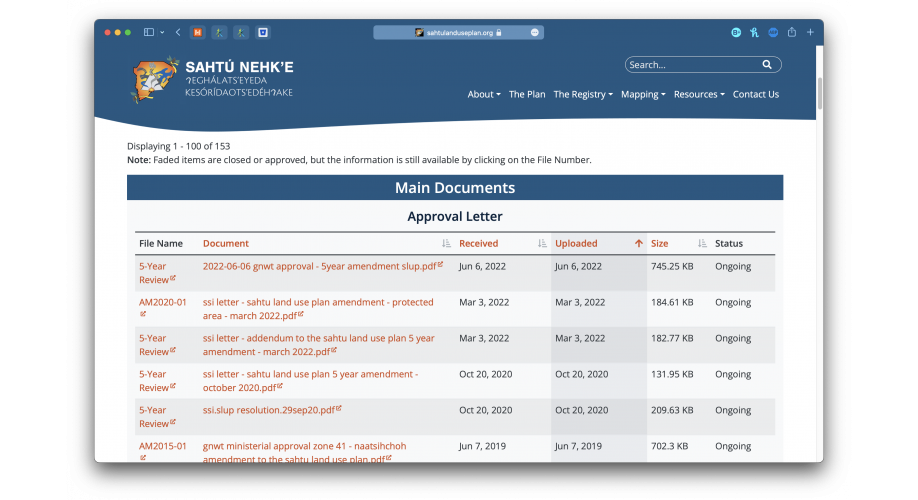Open the AM2020-01 file number link
The image size is (918, 500).
(163, 302)
